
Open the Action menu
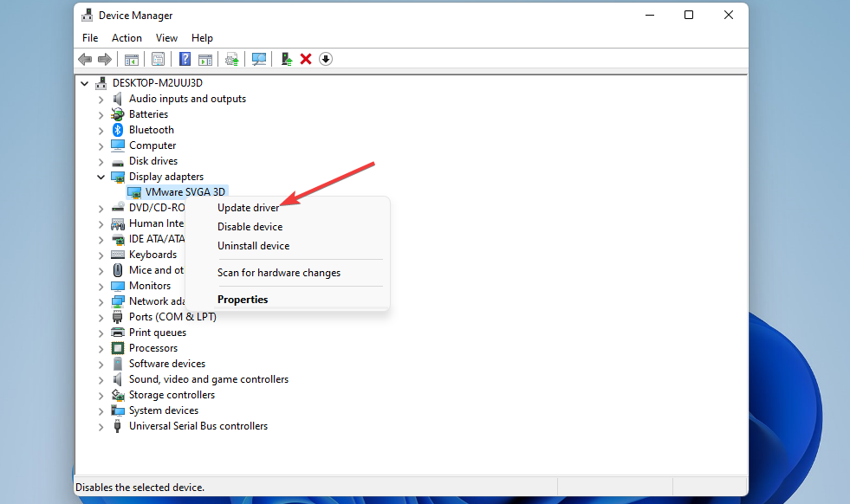127,38
